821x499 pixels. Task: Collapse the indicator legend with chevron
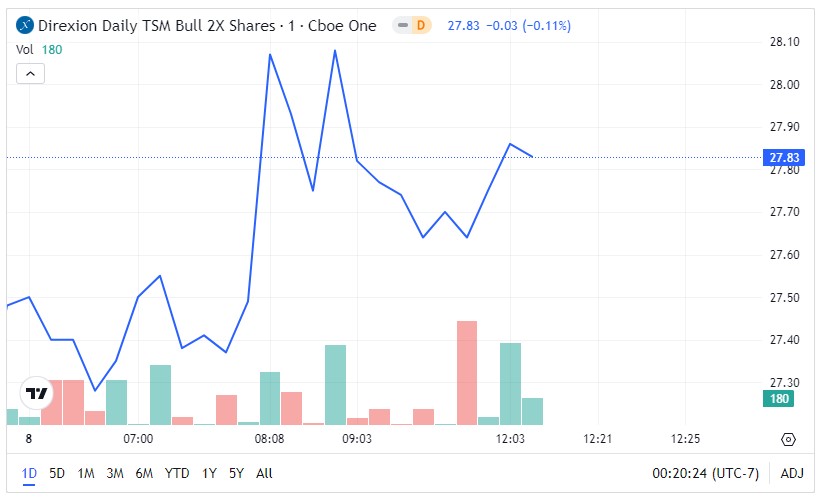point(30,73)
